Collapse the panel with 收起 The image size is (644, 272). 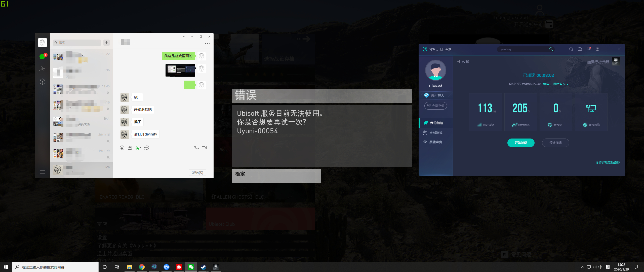pyautogui.click(x=463, y=62)
